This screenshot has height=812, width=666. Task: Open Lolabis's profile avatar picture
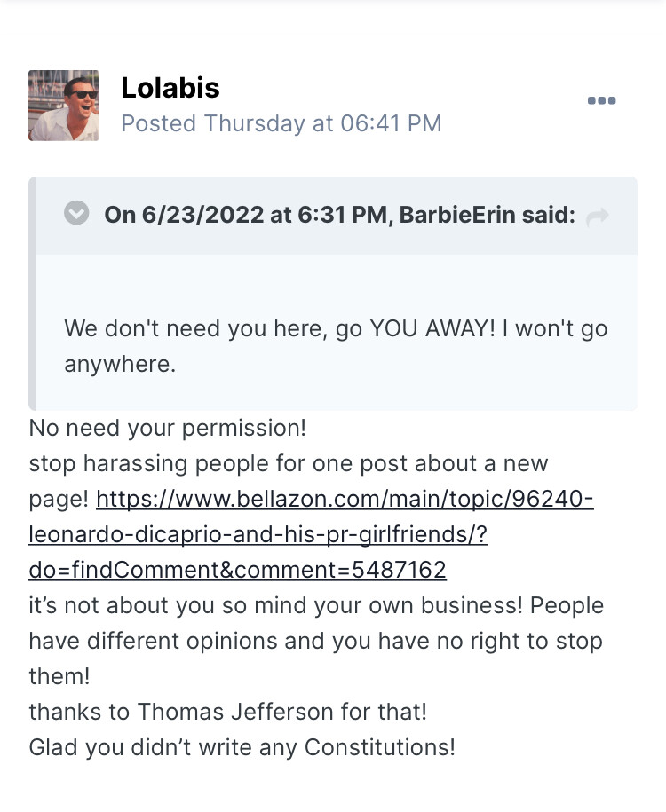tap(64, 106)
